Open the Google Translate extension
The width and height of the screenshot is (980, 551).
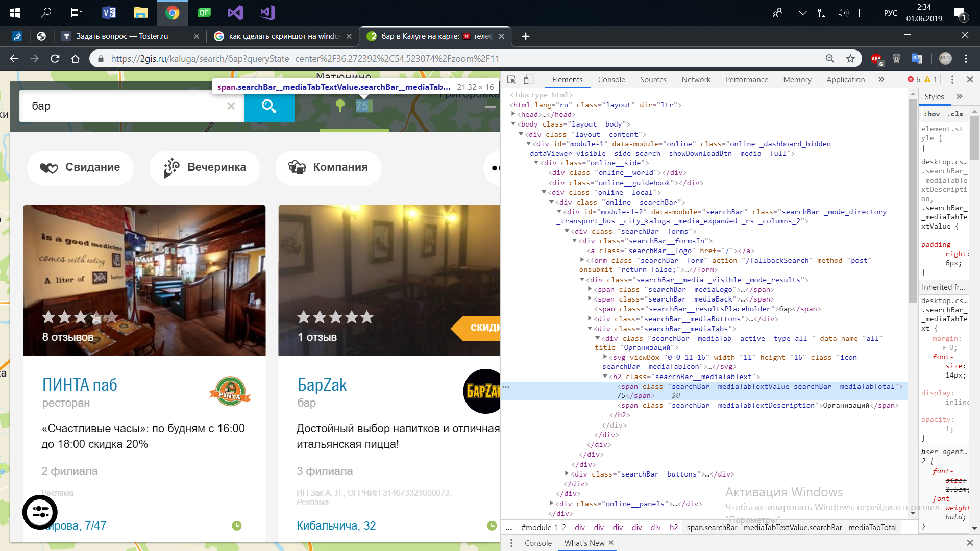[917, 59]
